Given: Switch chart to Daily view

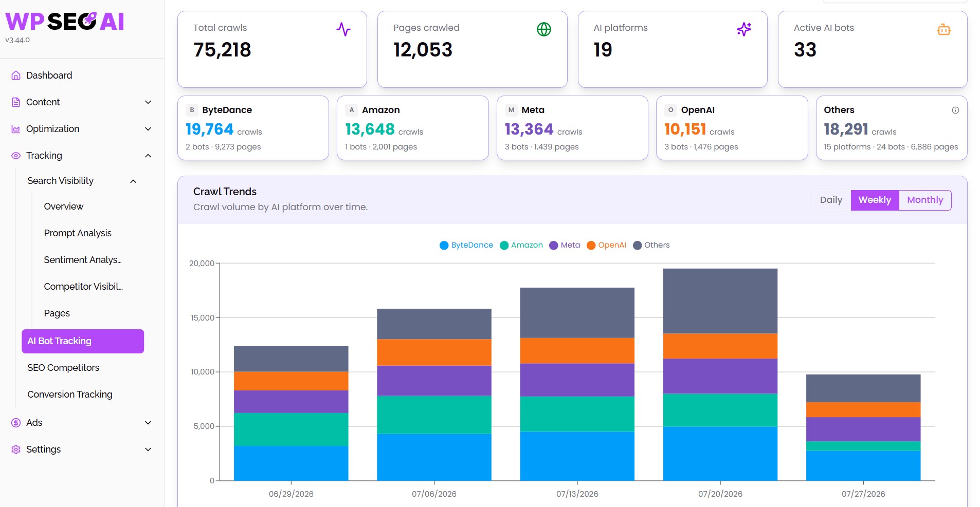Looking at the screenshot, I should pyautogui.click(x=831, y=200).
